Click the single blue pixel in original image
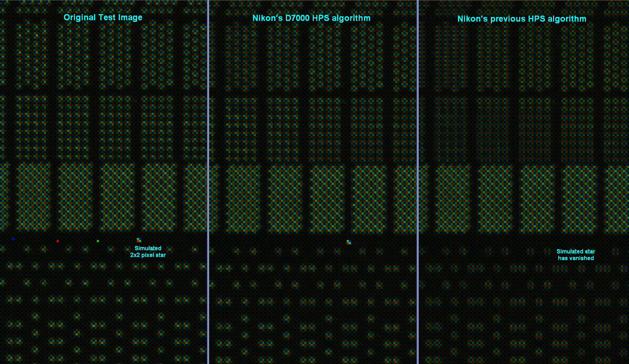Image resolution: width=629 pixels, height=364 pixels. 13,239
